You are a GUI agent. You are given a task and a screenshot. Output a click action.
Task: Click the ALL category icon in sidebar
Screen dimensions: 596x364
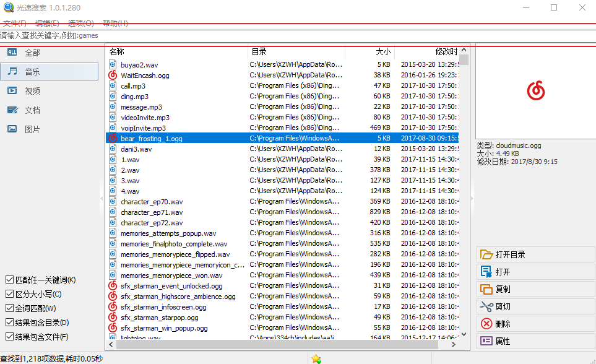pyautogui.click(x=12, y=53)
